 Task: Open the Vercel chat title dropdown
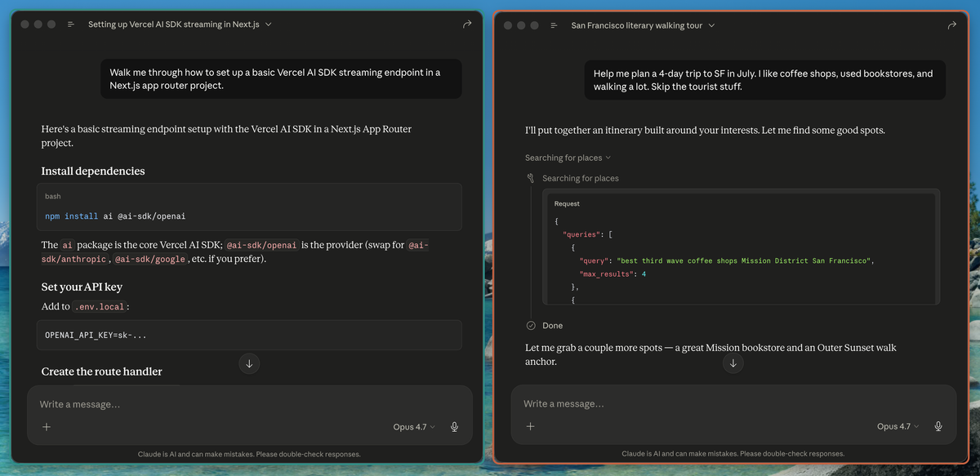(180, 24)
